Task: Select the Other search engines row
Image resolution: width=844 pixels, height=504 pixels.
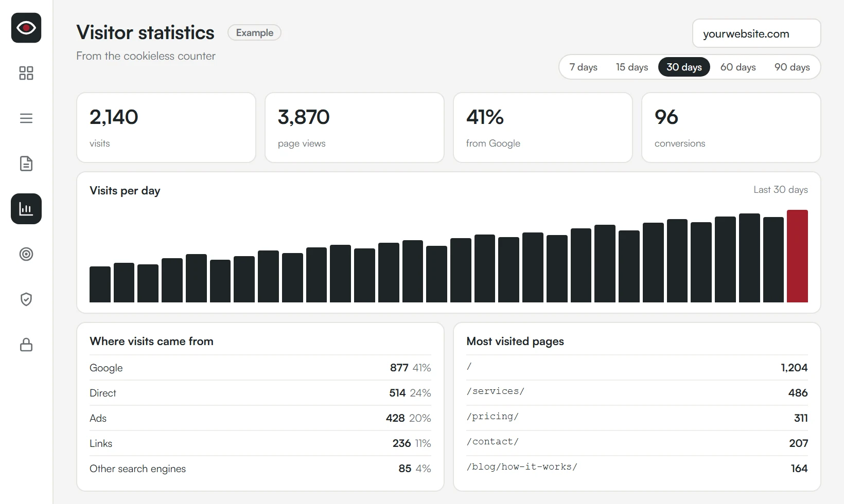Action: pos(260,469)
